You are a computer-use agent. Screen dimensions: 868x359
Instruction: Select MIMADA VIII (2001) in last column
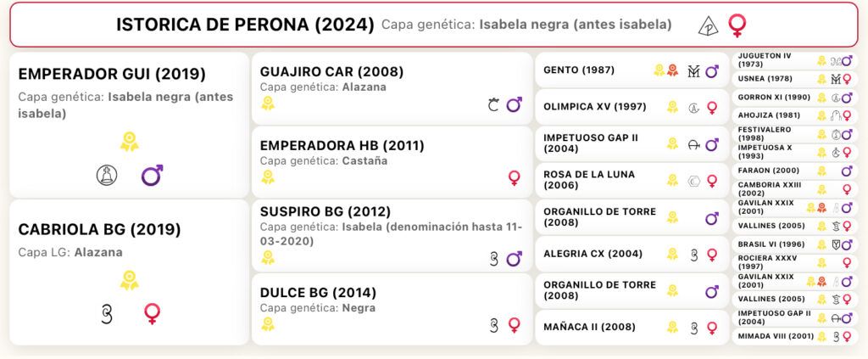[795, 336]
